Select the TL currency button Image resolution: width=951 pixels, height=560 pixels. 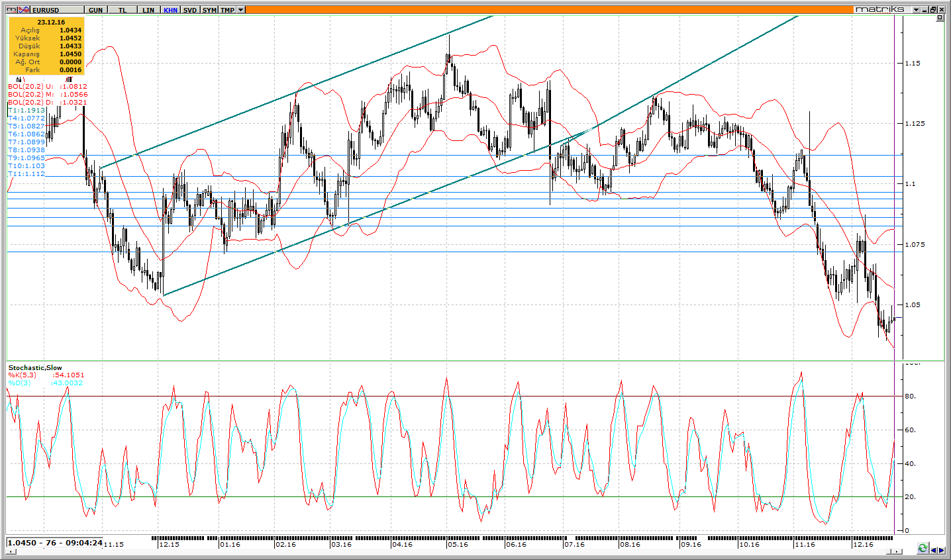click(123, 10)
